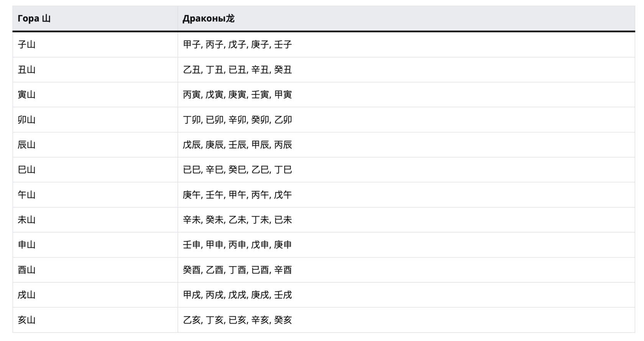Select the 丑山 mountain cell
The image size is (644, 341).
26,70
